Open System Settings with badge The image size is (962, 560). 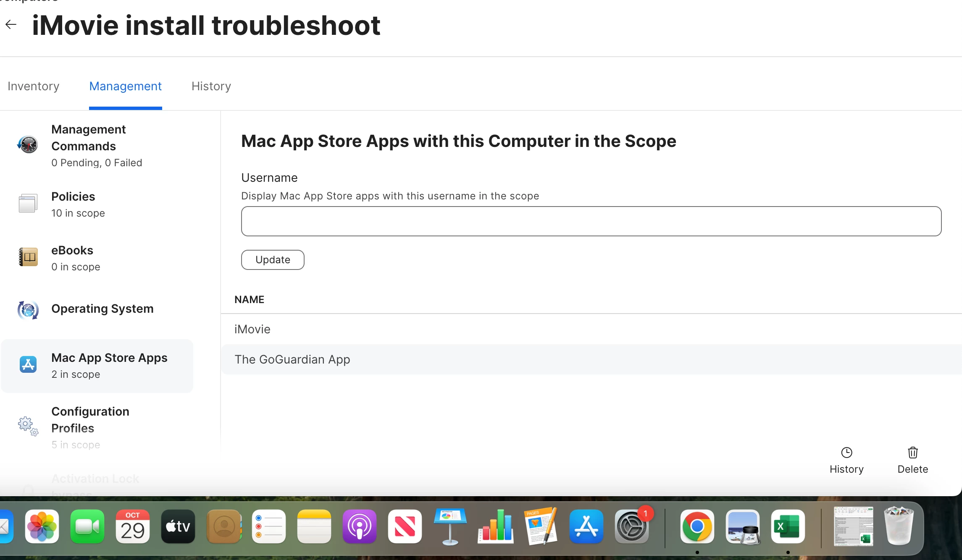pyautogui.click(x=632, y=526)
